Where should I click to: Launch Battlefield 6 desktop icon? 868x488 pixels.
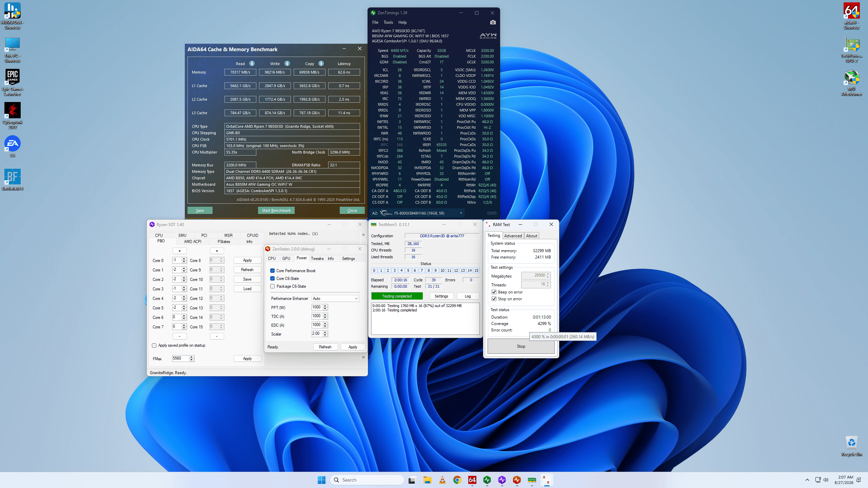click(13, 180)
